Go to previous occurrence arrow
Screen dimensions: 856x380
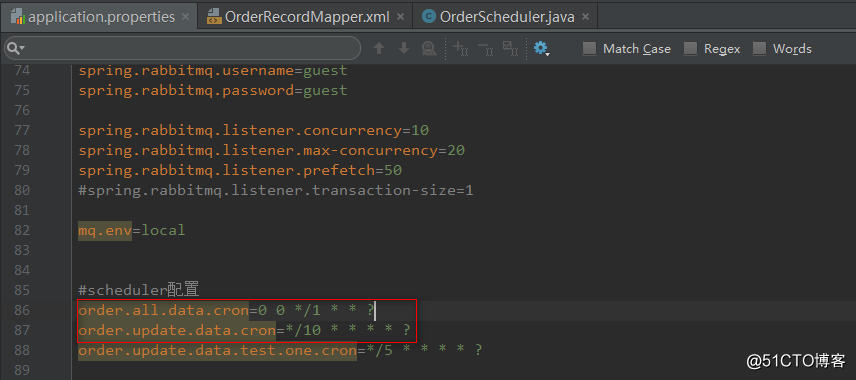[379, 49]
